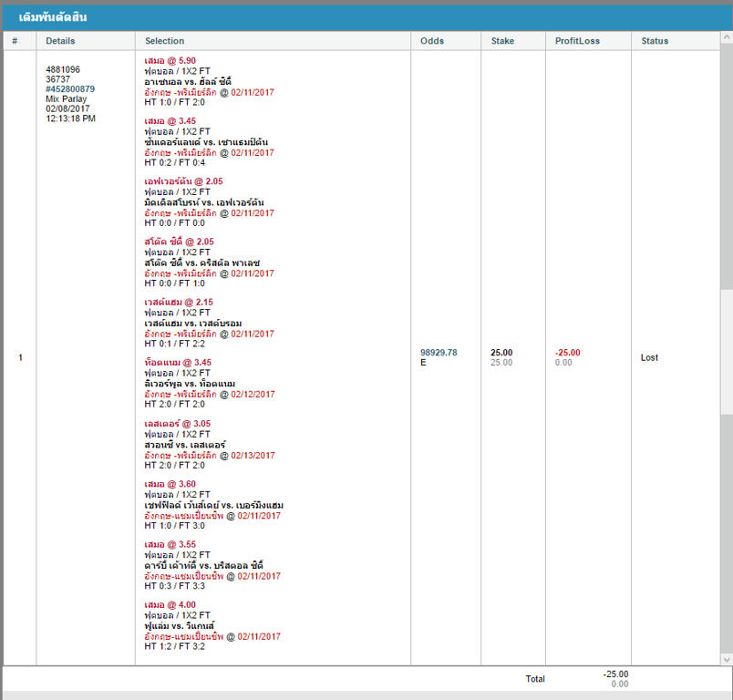Click result HT 0:2 / FT 0:4
The width and height of the screenshot is (733, 700).
coord(174,162)
